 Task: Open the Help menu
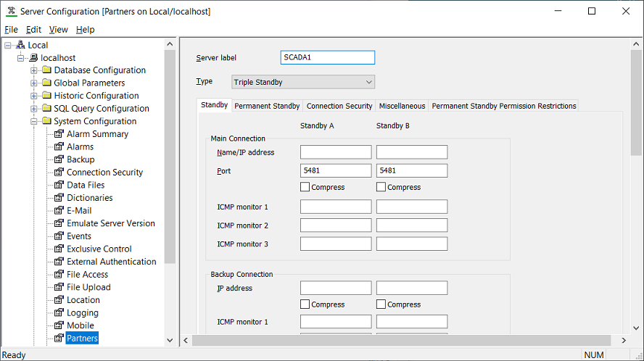85,30
